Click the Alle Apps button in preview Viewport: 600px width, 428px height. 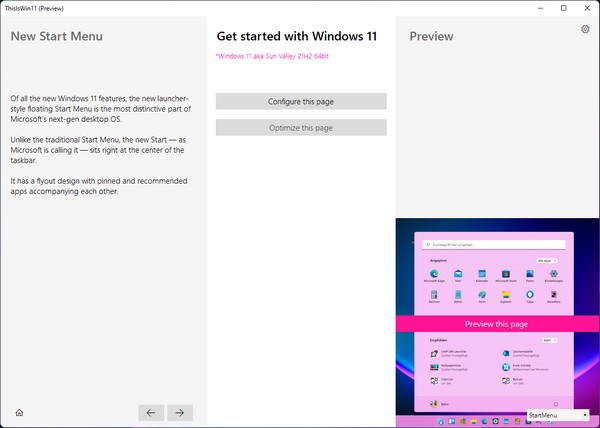(547, 259)
